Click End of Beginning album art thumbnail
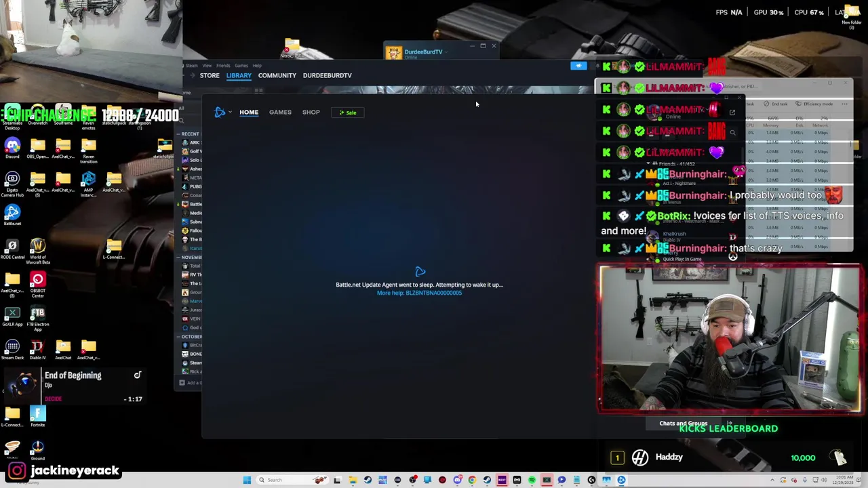The width and height of the screenshot is (868, 488). [22, 385]
